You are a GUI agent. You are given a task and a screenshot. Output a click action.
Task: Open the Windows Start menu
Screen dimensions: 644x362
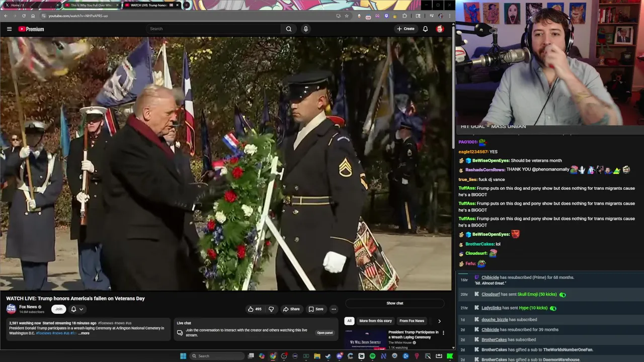[183, 356]
